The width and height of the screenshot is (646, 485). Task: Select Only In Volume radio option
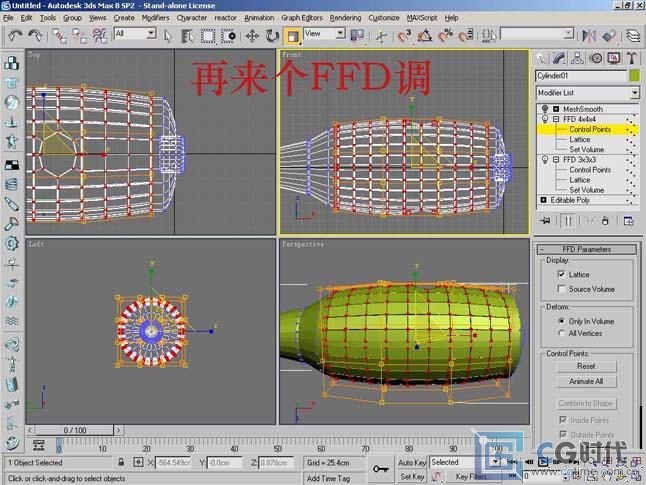click(561, 321)
